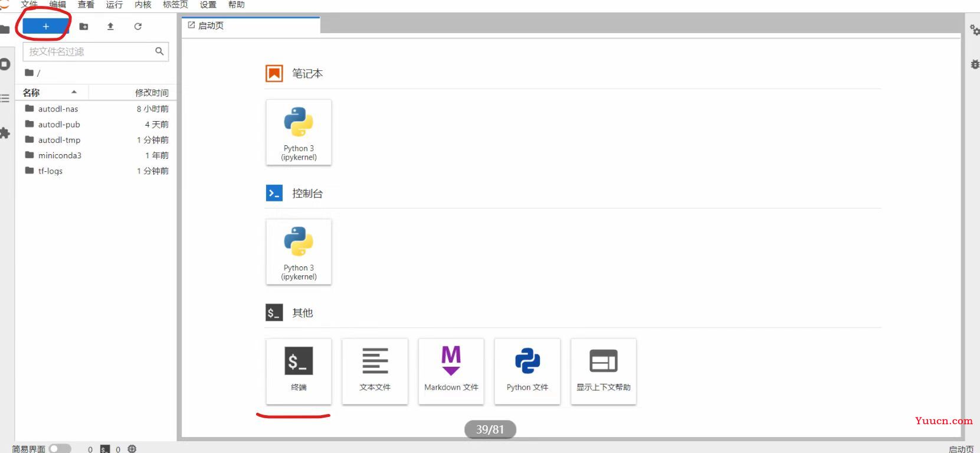The image size is (980, 453).
Task: Open the running terminals and kernels sidebar
Action: [5, 64]
